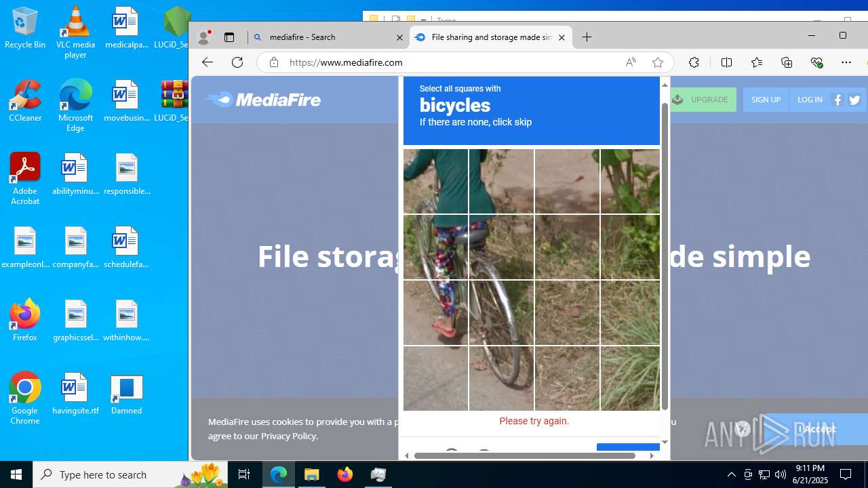Open the clock showing 9:11 PM
The image size is (868, 488).
pyautogui.click(x=811, y=474)
